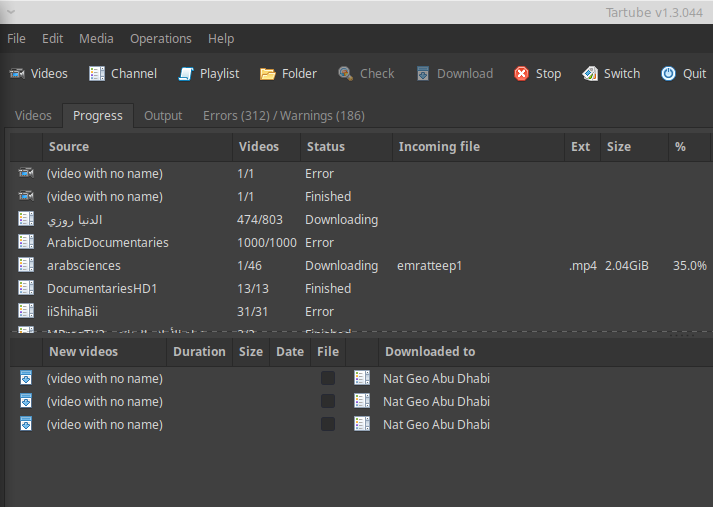Select the Progress tab
The height and width of the screenshot is (507, 713).
pyautogui.click(x=98, y=115)
